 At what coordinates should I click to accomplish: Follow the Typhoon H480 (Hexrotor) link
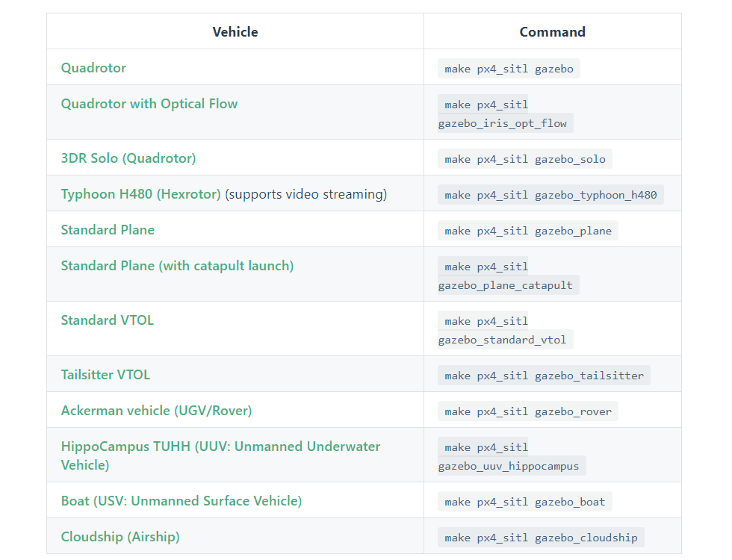[140, 194]
